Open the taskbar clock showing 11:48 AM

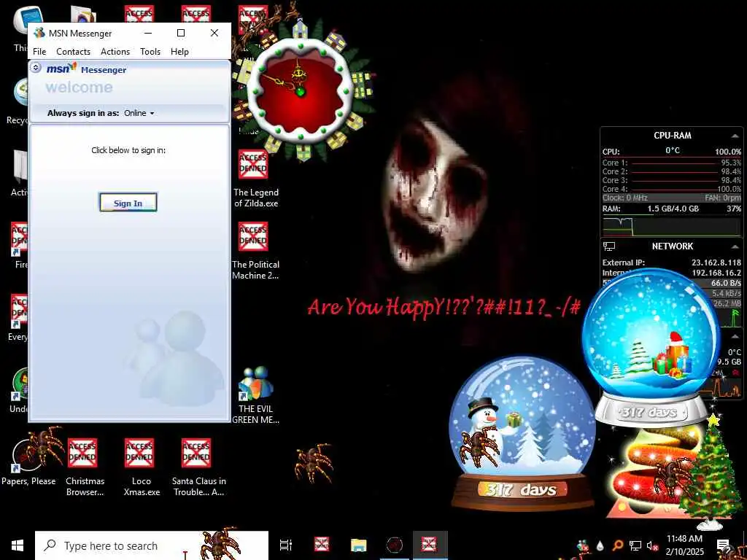click(684, 545)
